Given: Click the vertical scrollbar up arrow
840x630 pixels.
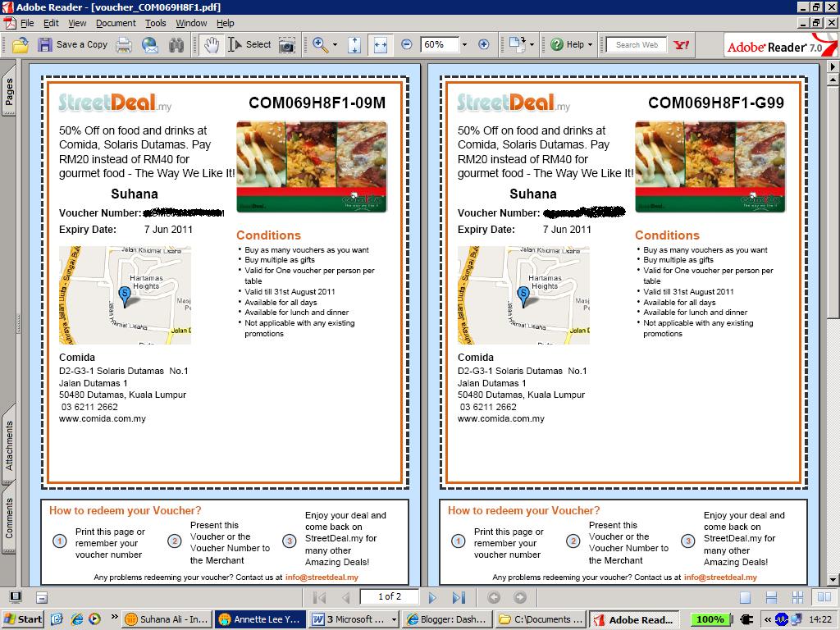Looking at the screenshot, I should coord(833,80).
